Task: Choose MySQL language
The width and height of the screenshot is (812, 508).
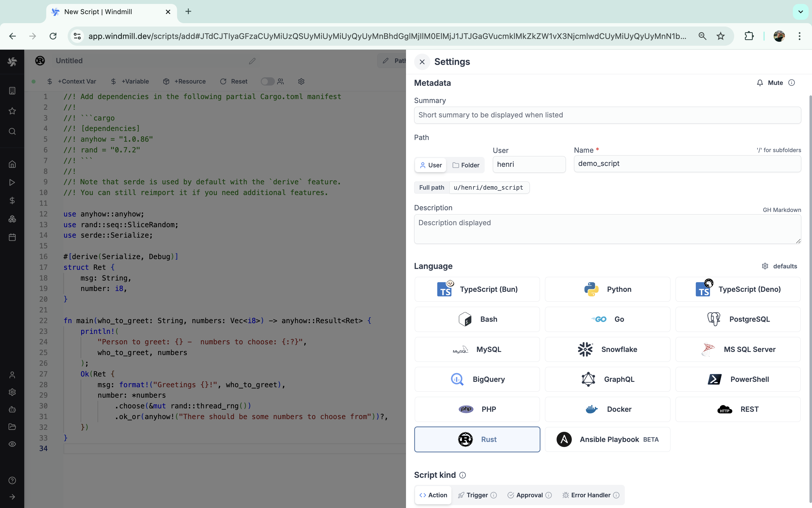Action: click(x=477, y=349)
